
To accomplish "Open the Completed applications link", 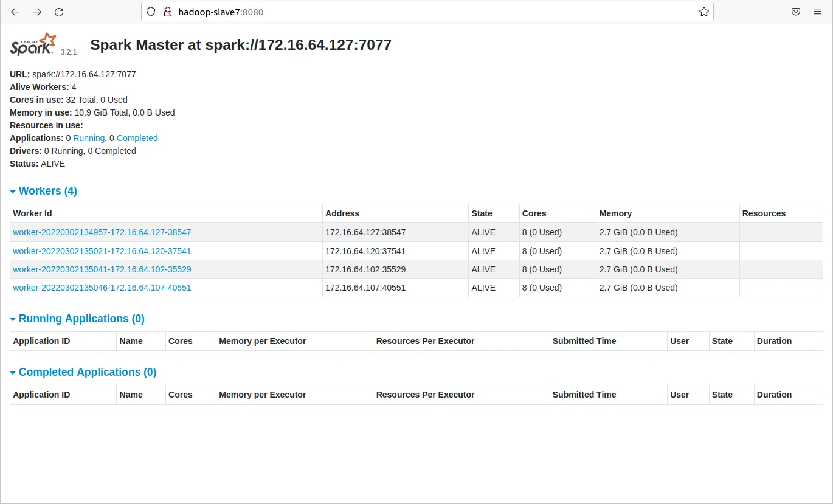I will (137, 138).
